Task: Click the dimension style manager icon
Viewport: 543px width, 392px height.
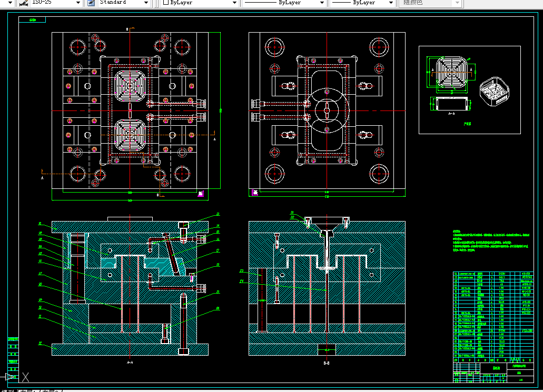Action: point(24,3)
